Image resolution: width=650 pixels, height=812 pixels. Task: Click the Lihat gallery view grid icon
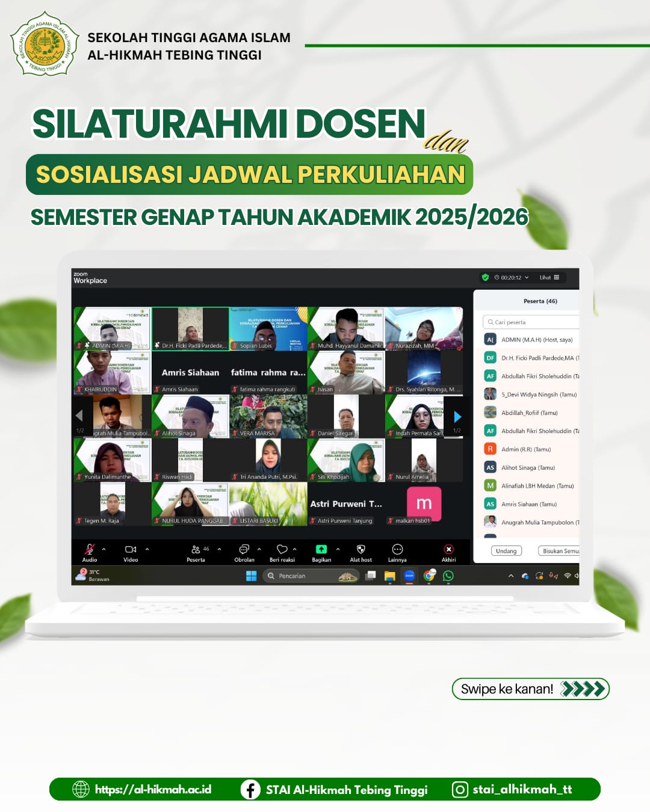[557, 277]
